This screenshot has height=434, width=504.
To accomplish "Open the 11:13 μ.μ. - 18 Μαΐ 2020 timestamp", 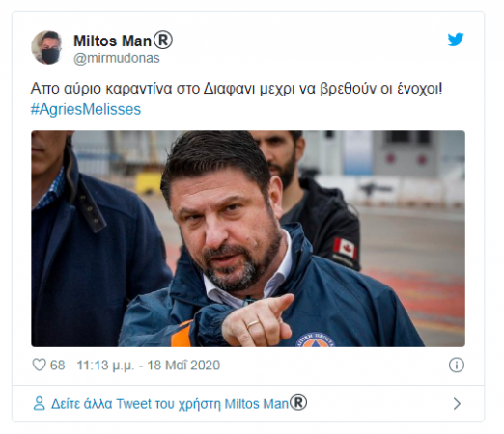I will (x=149, y=366).
